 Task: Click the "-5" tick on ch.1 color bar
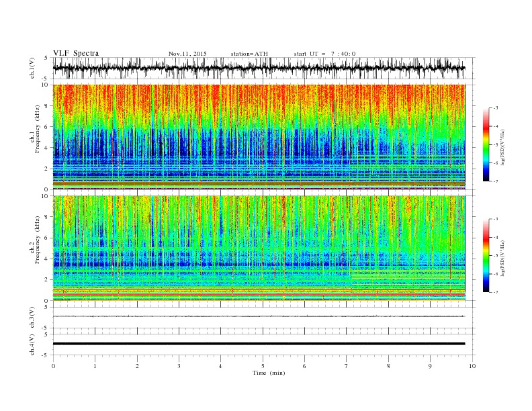coord(496,145)
